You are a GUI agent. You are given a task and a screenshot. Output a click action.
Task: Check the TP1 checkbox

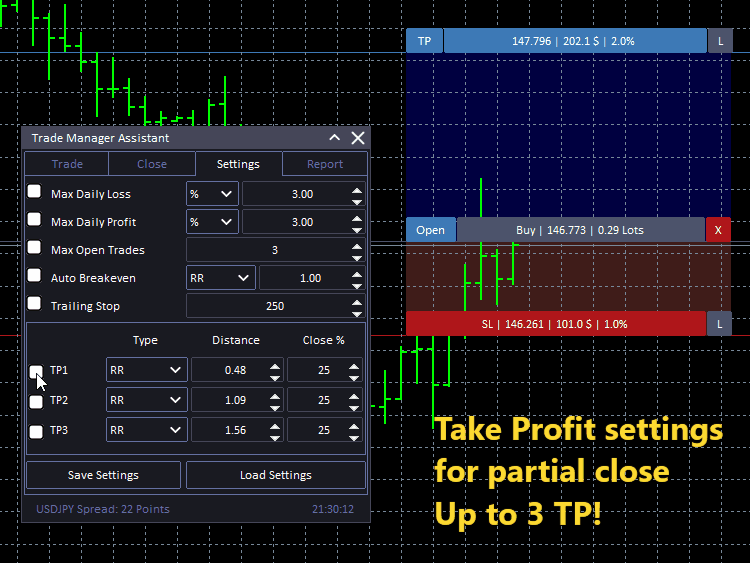(x=36, y=372)
